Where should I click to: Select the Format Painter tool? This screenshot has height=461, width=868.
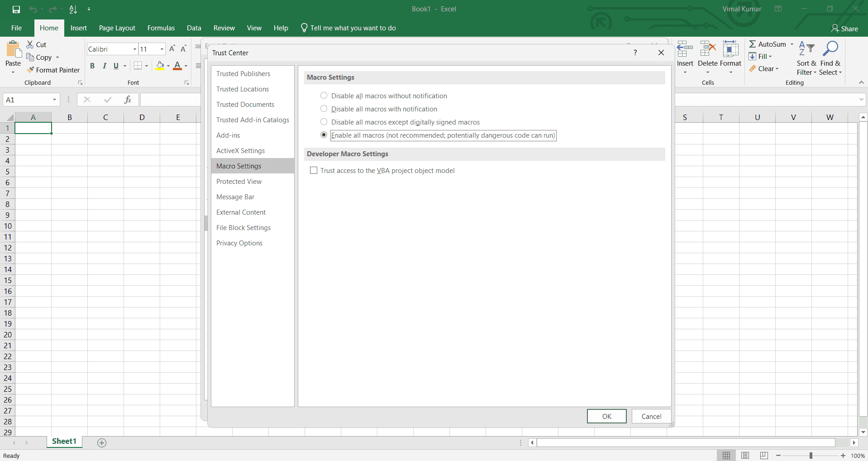(x=53, y=70)
